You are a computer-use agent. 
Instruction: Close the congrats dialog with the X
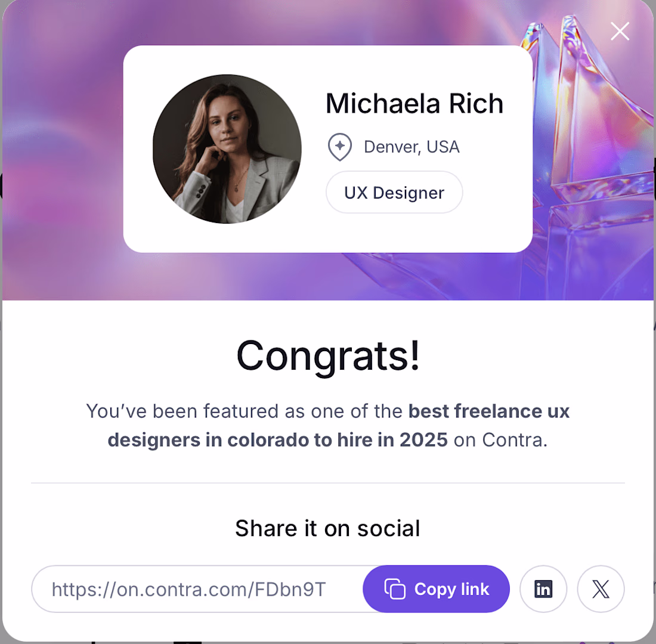click(x=620, y=32)
